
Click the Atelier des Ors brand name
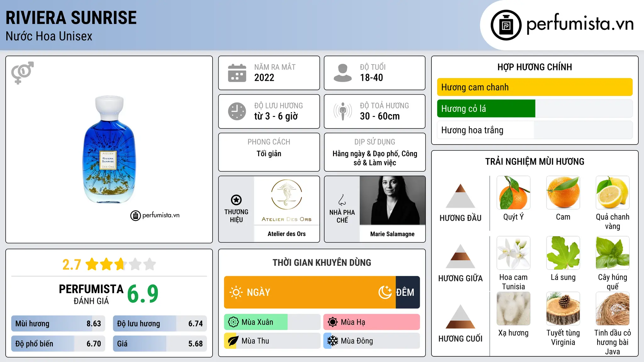pos(286,234)
